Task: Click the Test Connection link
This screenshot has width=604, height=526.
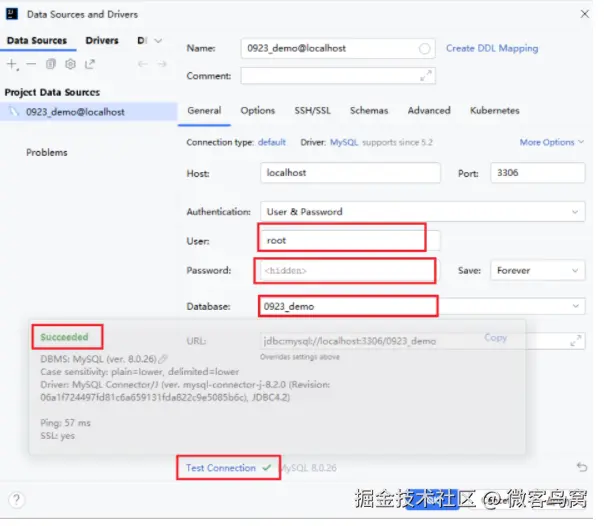Action: click(x=221, y=468)
